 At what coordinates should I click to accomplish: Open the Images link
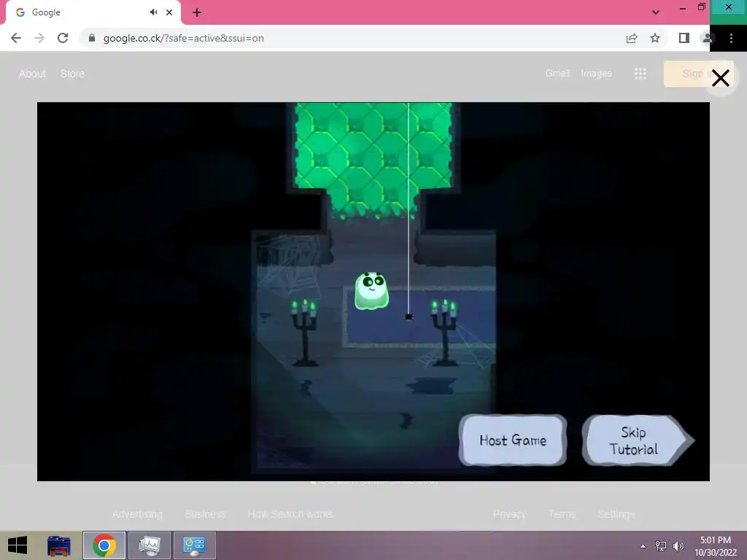click(596, 74)
